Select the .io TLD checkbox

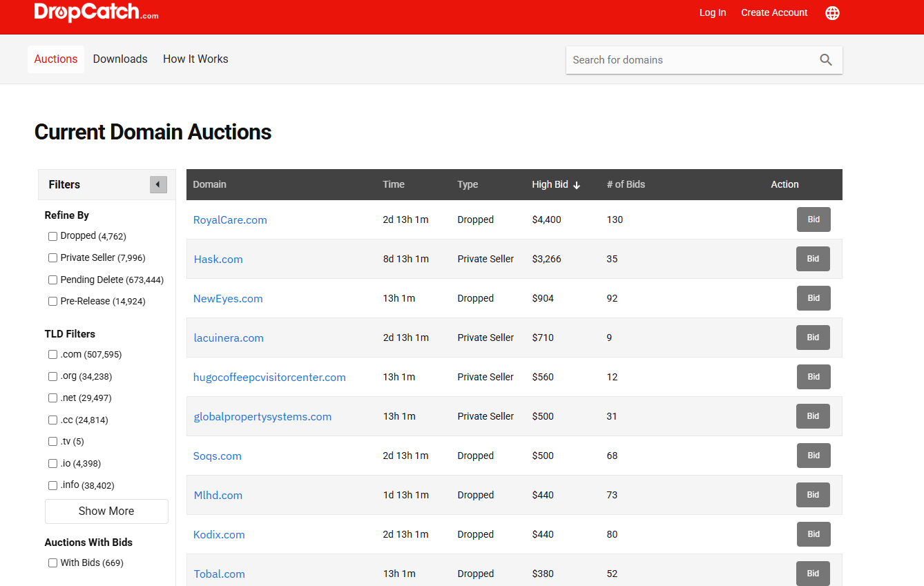click(52, 464)
